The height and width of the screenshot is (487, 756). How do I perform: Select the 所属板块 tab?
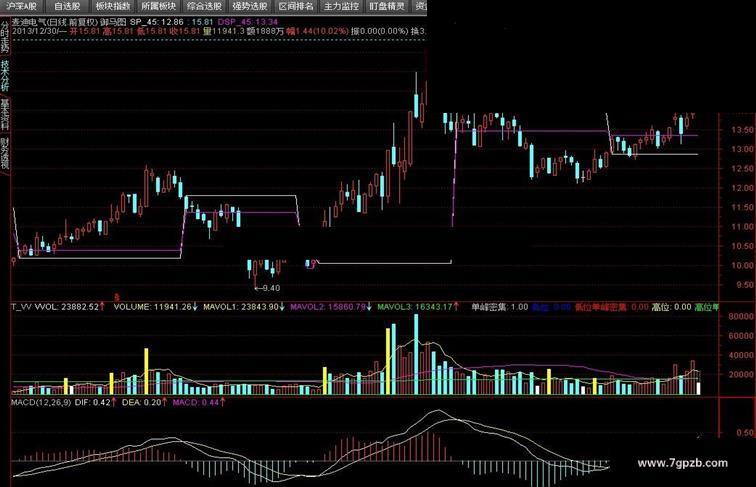tap(159, 6)
